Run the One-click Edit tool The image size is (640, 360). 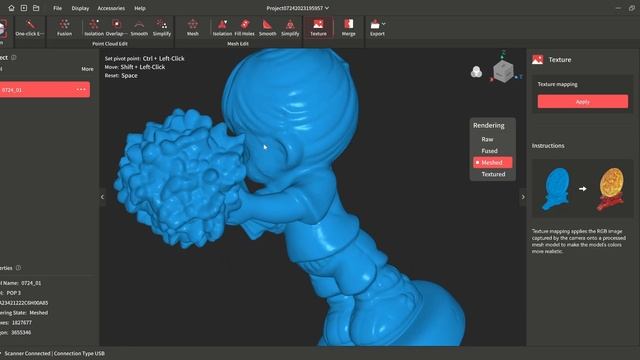[x=30, y=28]
